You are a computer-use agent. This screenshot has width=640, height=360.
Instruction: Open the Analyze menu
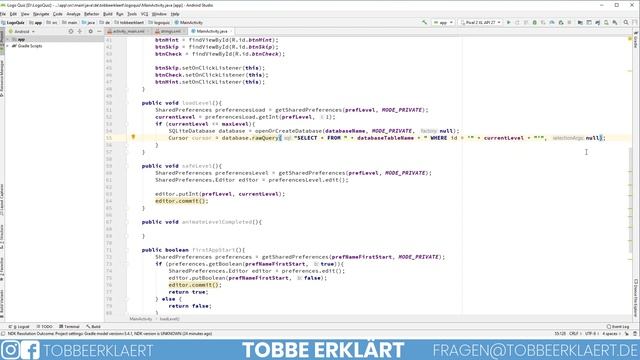coord(73,14)
